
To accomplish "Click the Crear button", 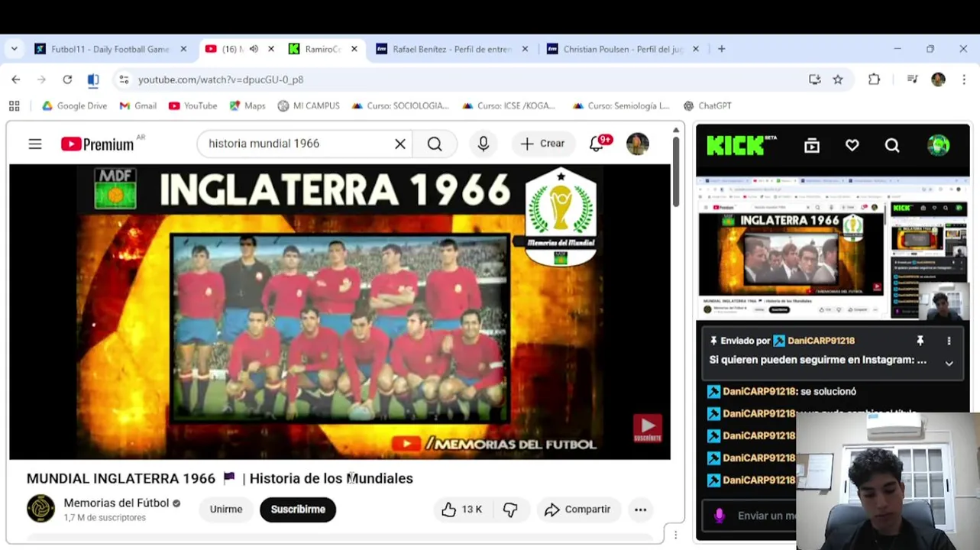I will tap(542, 144).
